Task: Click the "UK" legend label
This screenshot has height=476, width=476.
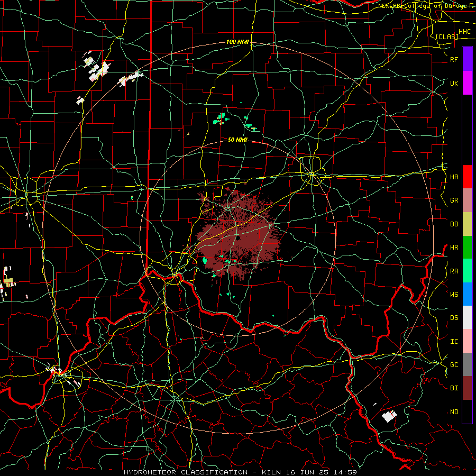Action: (454, 83)
